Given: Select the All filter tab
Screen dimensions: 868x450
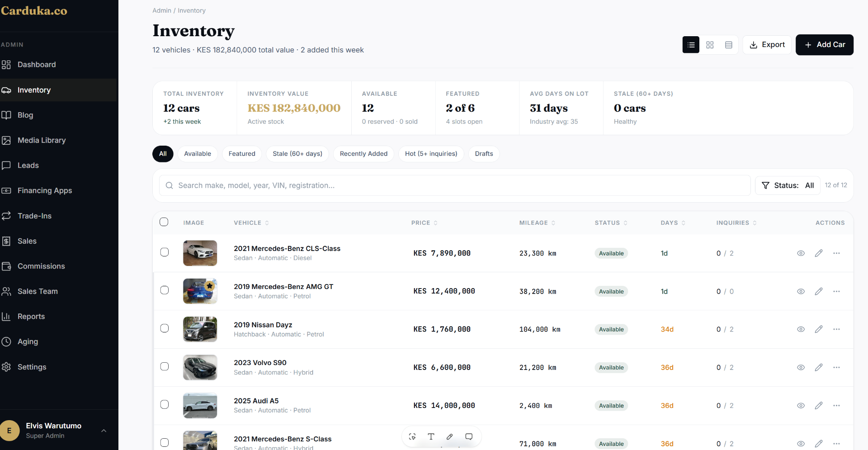Looking at the screenshot, I should (x=163, y=154).
